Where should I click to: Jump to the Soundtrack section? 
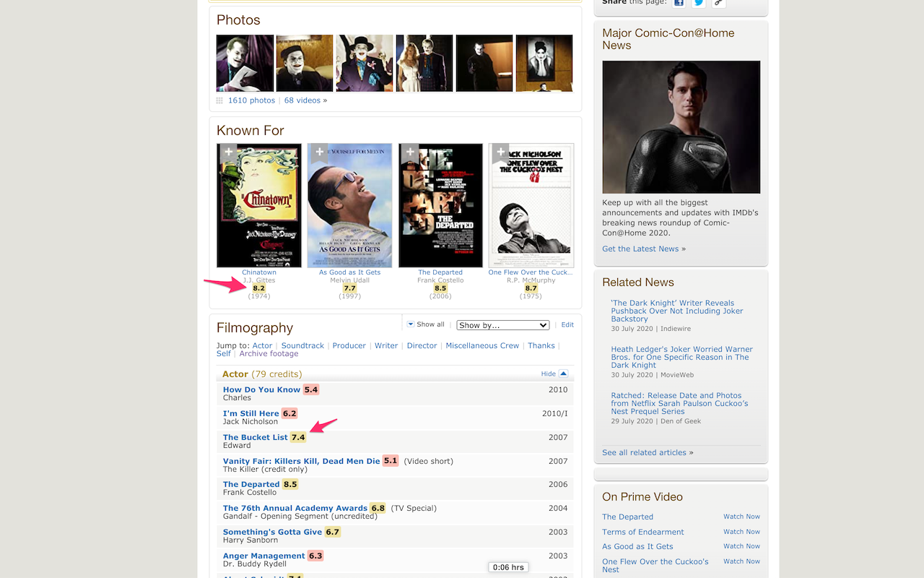(302, 345)
